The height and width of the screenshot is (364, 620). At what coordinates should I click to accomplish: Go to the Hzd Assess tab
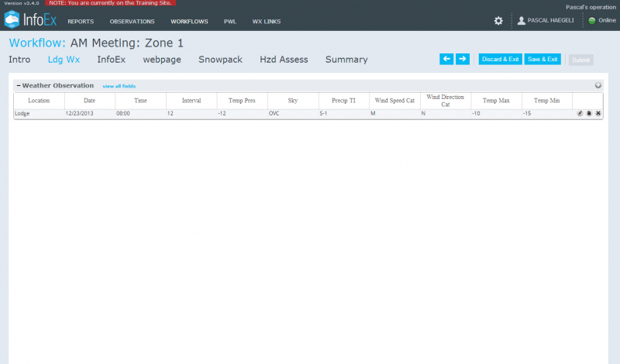tap(284, 60)
